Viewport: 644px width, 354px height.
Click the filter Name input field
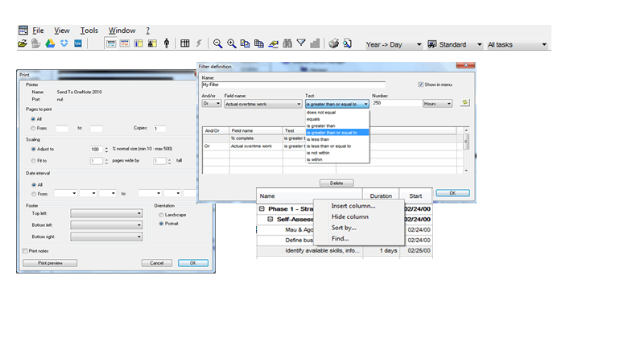click(293, 84)
